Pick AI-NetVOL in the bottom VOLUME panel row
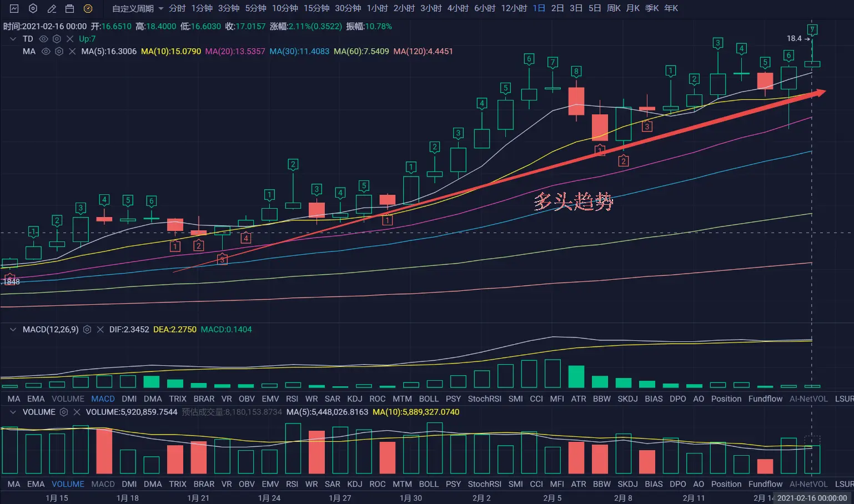The image size is (854, 504). click(x=808, y=485)
